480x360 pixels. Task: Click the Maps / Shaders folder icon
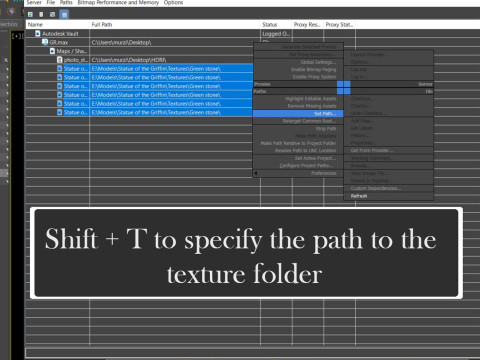click(x=52, y=51)
